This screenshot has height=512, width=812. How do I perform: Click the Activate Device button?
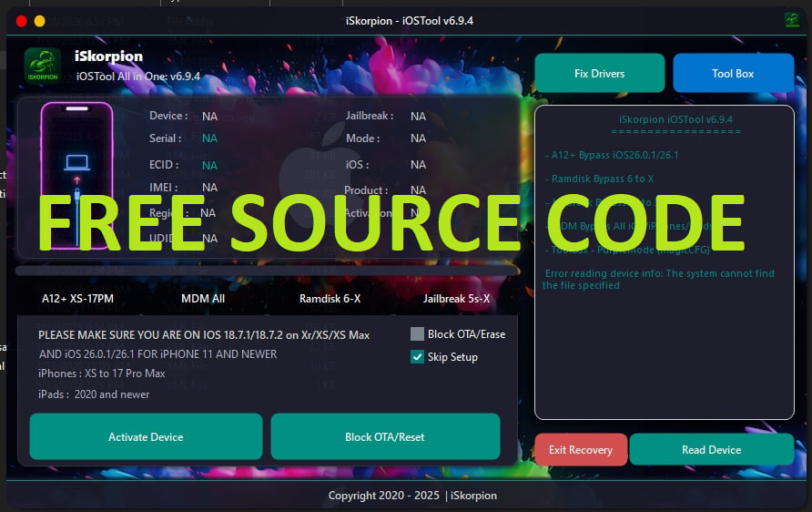[x=146, y=437]
